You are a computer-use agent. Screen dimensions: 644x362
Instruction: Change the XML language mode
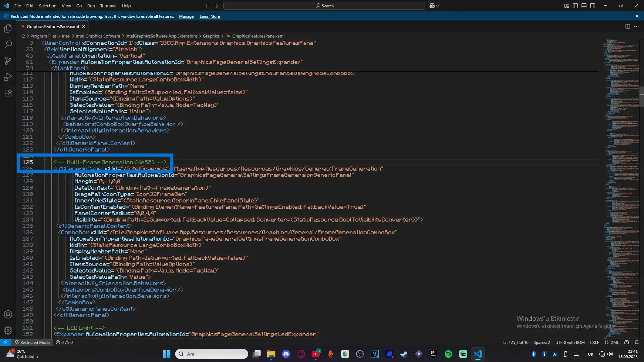point(614,342)
